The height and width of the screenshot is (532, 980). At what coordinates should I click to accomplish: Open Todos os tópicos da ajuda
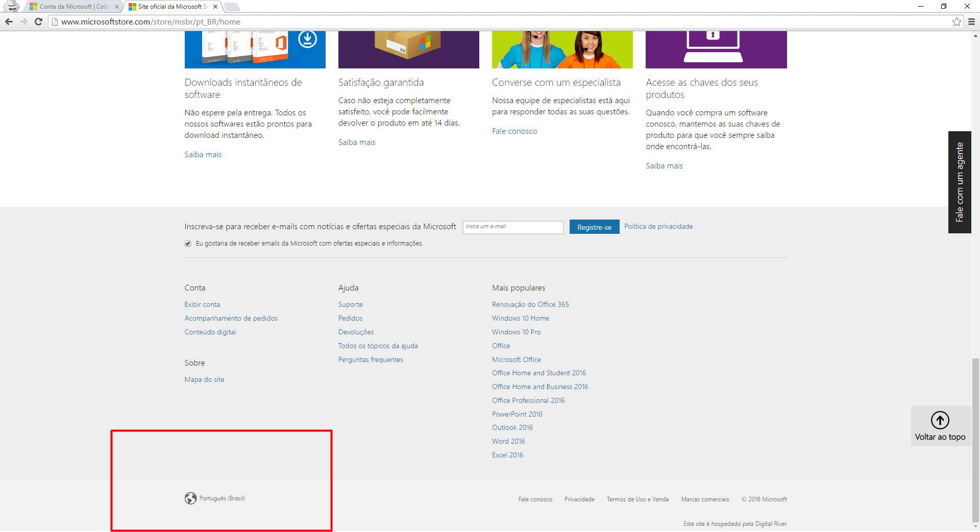point(378,346)
